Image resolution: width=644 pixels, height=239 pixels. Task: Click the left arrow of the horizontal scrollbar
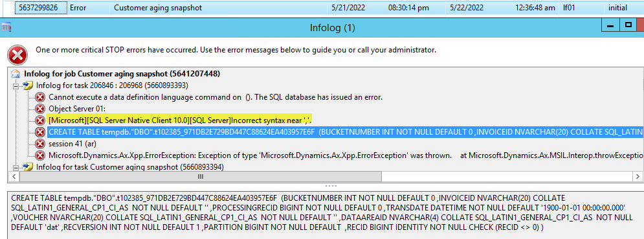[x=14, y=176]
